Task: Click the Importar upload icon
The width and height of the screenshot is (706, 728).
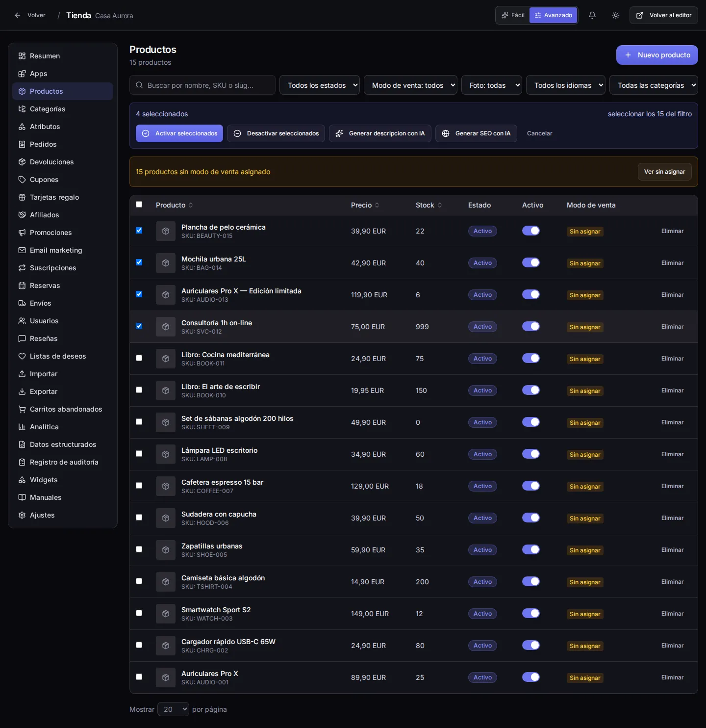Action: pos(22,374)
